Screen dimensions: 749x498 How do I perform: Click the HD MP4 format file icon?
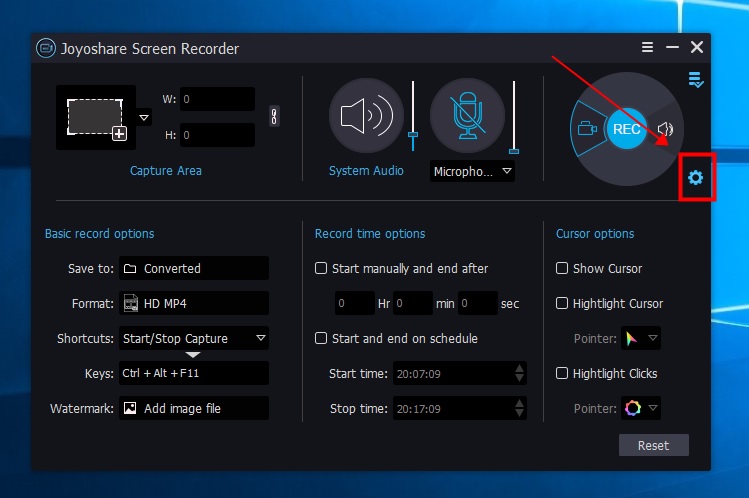[130, 303]
